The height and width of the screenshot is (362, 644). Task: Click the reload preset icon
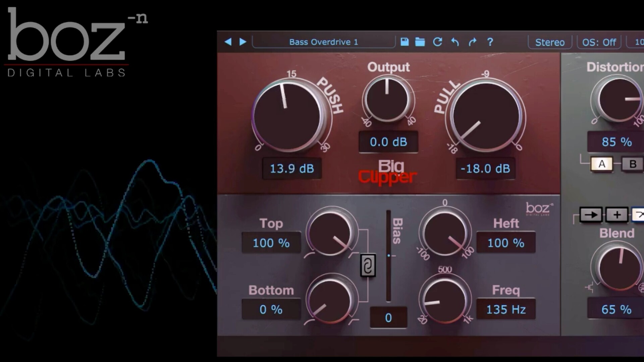click(437, 42)
